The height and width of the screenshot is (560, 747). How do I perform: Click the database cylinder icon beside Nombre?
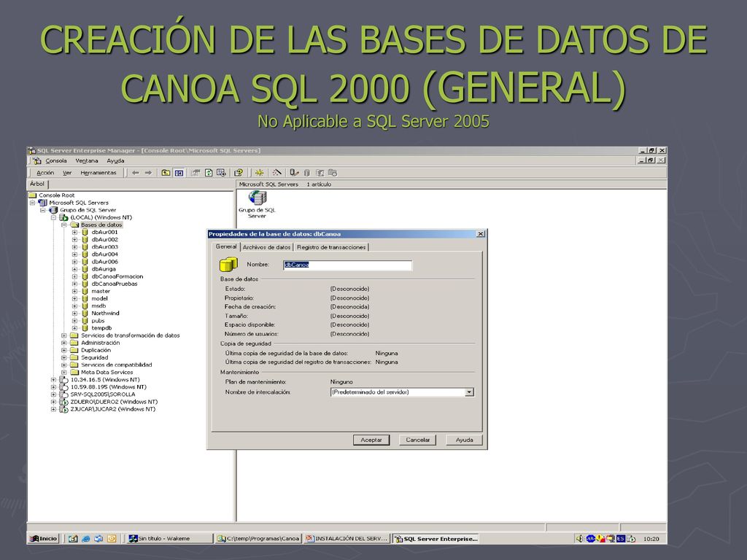(x=228, y=264)
